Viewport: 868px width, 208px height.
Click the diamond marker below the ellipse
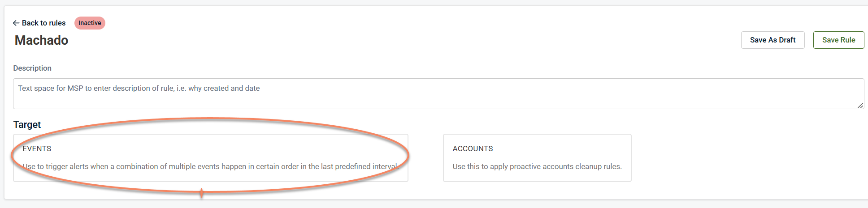pyautogui.click(x=202, y=193)
